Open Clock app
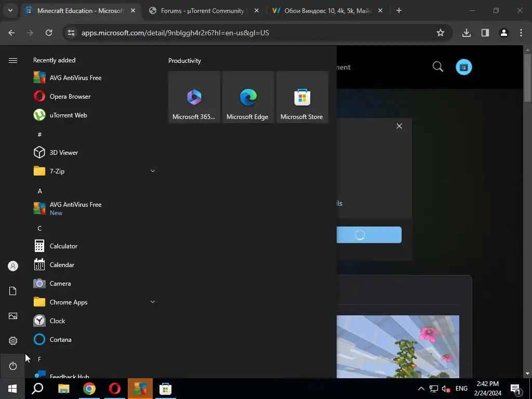The height and width of the screenshot is (399, 532). click(x=95, y=321)
